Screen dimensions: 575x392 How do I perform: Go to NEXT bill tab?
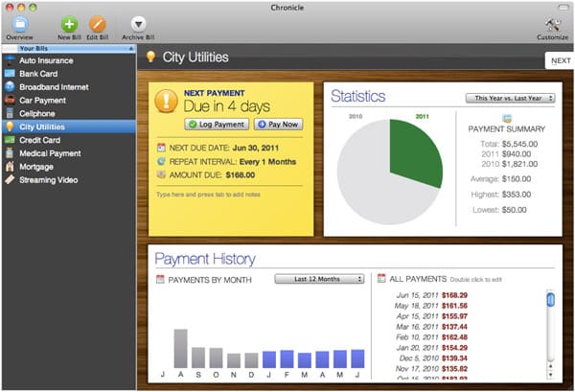coord(559,61)
